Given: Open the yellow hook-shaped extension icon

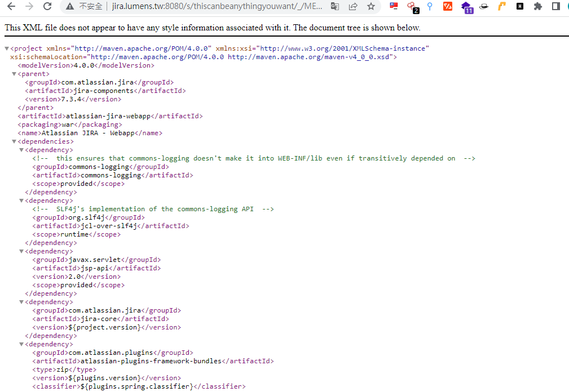Looking at the screenshot, I should click(x=501, y=6).
